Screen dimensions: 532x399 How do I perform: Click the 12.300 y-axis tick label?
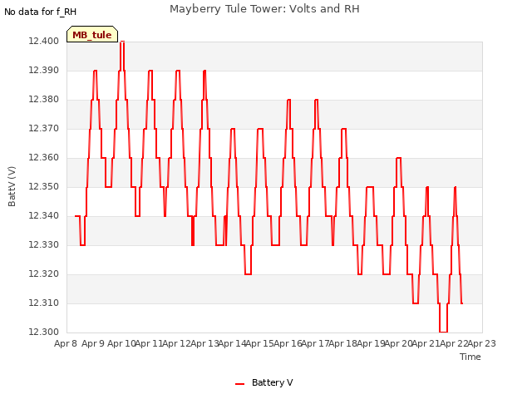coord(44,332)
